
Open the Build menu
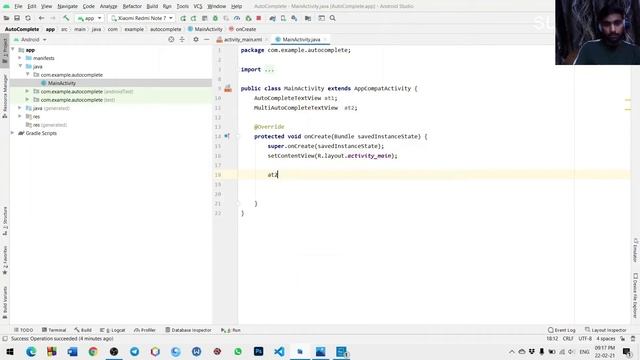[x=152, y=6]
